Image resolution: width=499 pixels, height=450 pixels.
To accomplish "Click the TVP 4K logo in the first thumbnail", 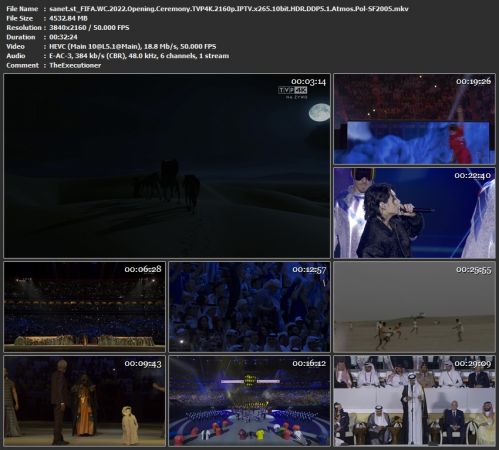I will click(x=292, y=90).
